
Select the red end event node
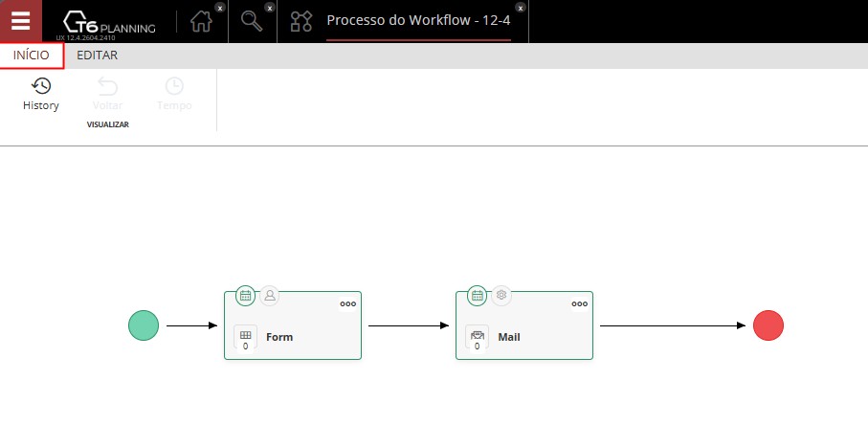click(768, 325)
